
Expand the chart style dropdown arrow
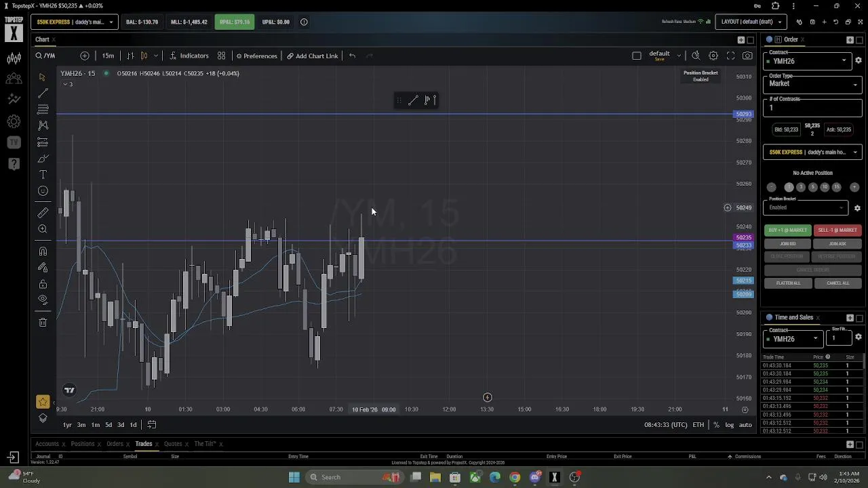pyautogui.click(x=156, y=56)
